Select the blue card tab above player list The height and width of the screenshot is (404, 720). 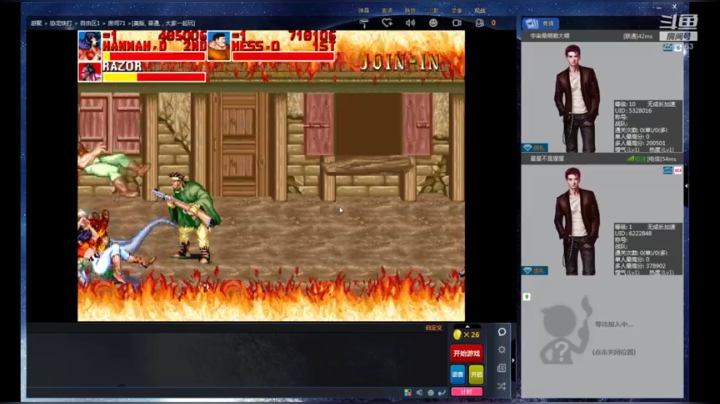click(x=540, y=23)
